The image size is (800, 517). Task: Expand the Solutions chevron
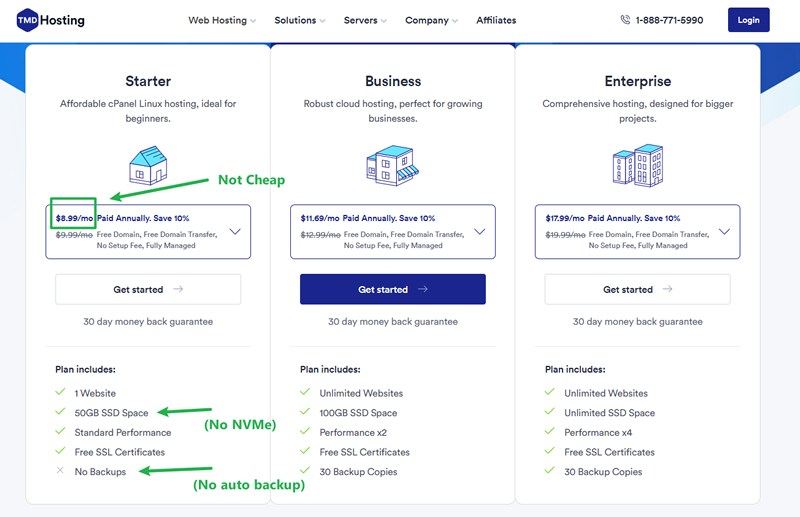point(322,21)
